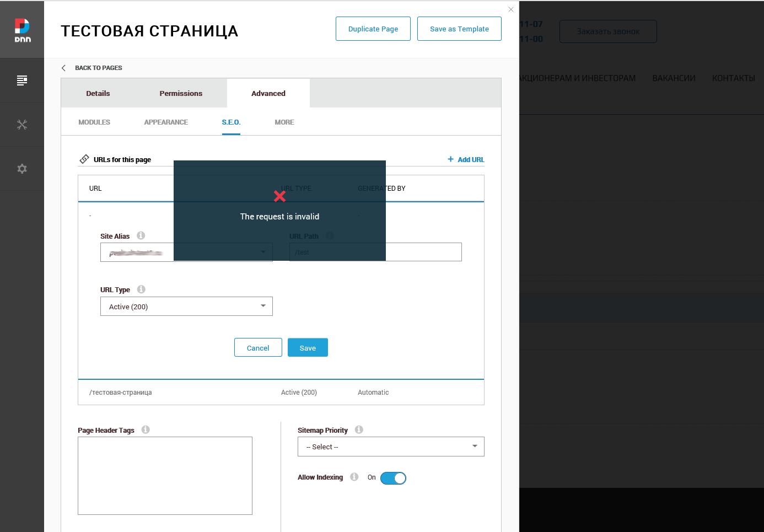Select the S.E.O. sub-tab
Screen dimensions: 764x532
(x=231, y=122)
